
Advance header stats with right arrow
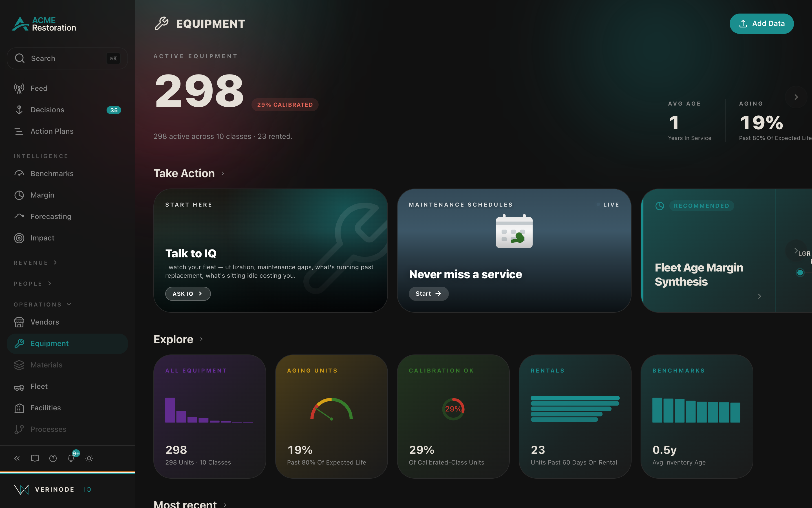pos(796,97)
